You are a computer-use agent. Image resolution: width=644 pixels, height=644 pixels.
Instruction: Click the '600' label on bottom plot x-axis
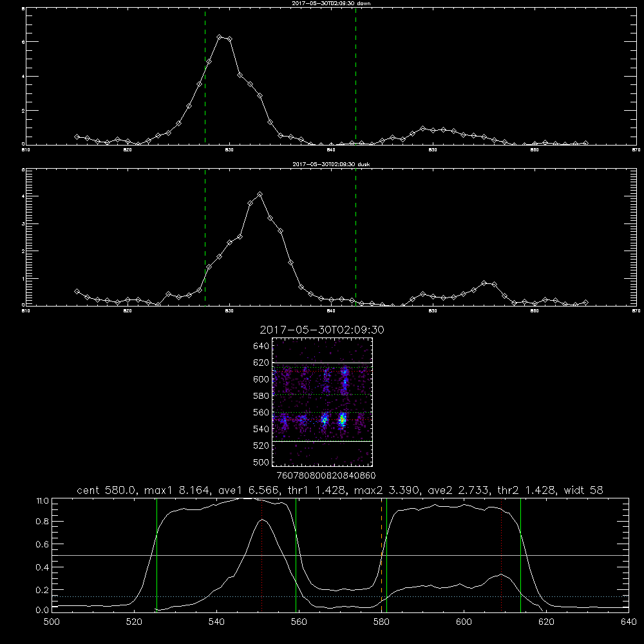pyautogui.click(x=464, y=622)
